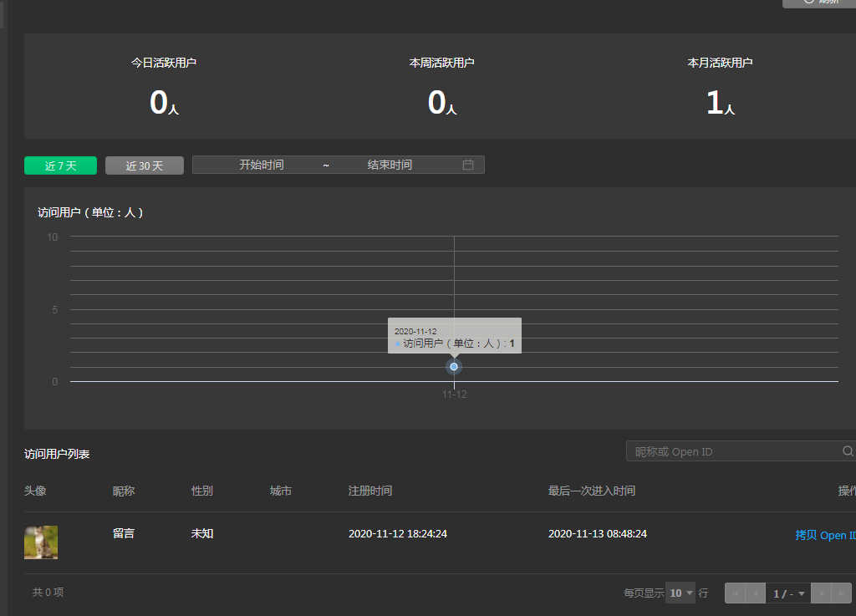The width and height of the screenshot is (856, 616).
Task: Open the user 留言 avatar thumbnail
Action: tap(41, 542)
